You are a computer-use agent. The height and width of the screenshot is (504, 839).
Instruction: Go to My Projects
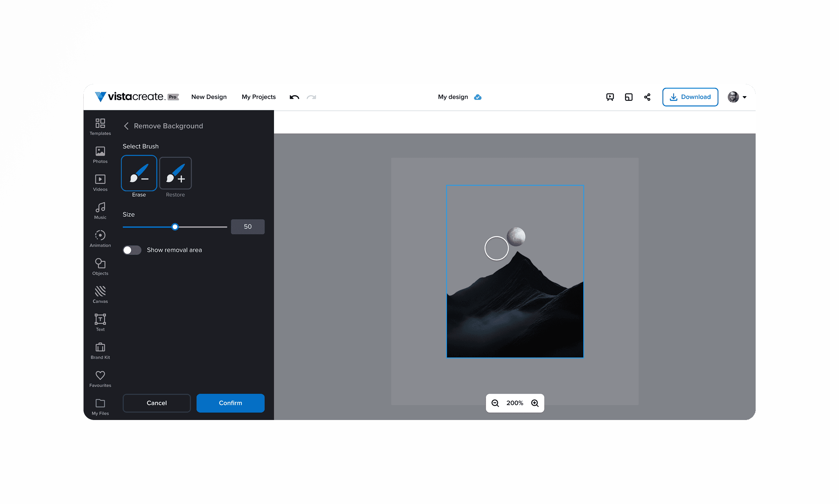pos(258,97)
